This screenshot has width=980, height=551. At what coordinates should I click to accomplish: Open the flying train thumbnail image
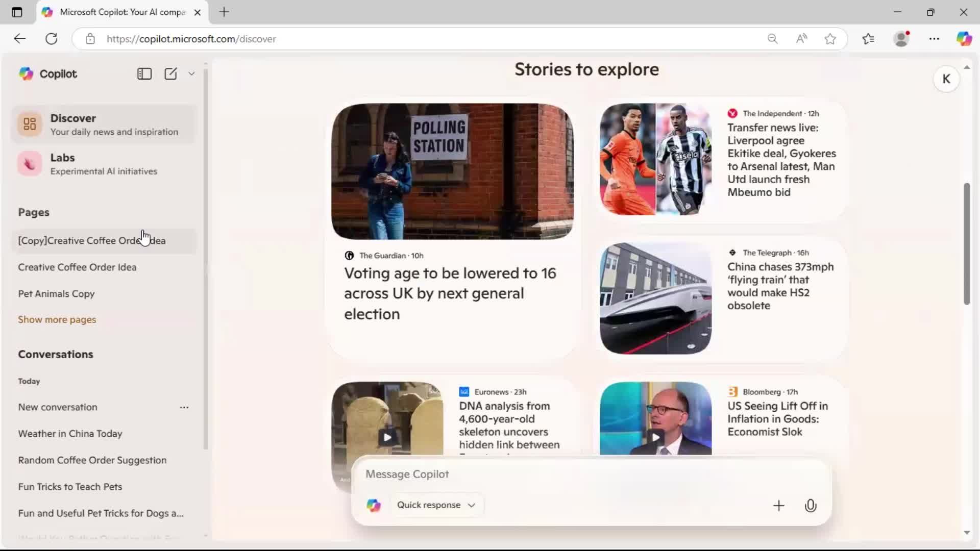[655, 298]
